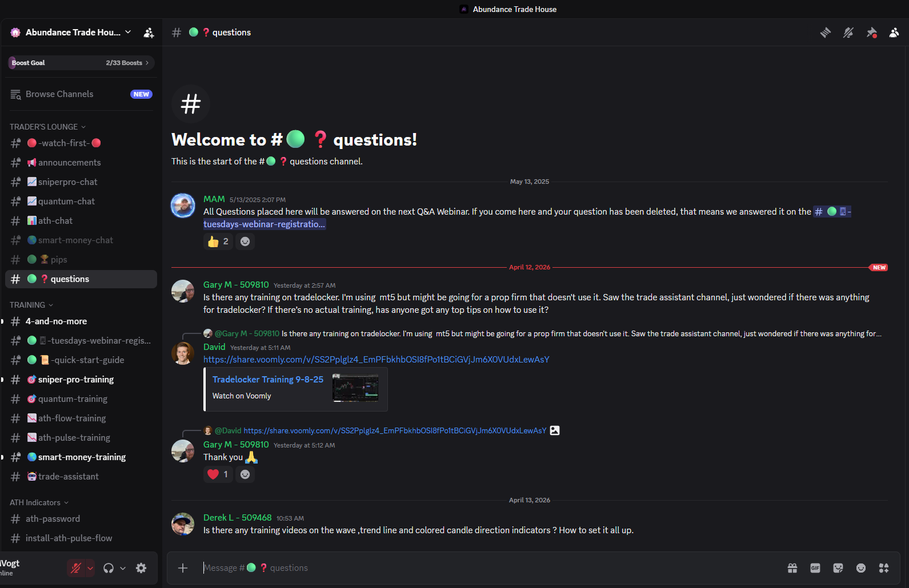Open User Settings with the gear icon

141,568
